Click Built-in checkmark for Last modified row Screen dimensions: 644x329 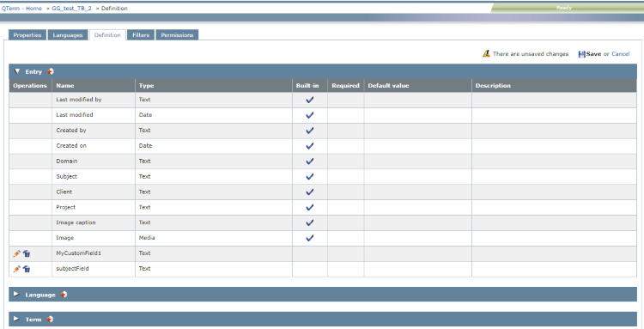(310, 115)
